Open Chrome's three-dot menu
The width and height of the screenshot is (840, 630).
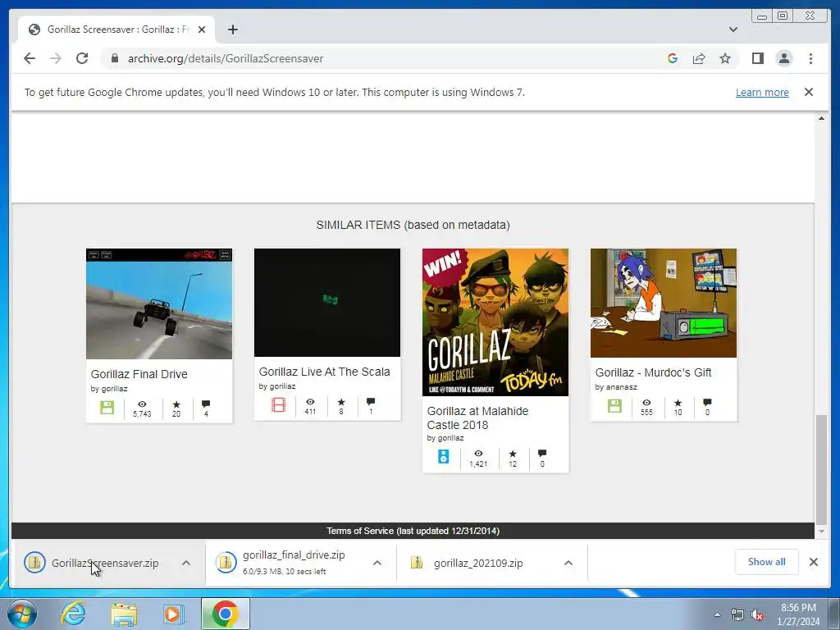click(810, 58)
